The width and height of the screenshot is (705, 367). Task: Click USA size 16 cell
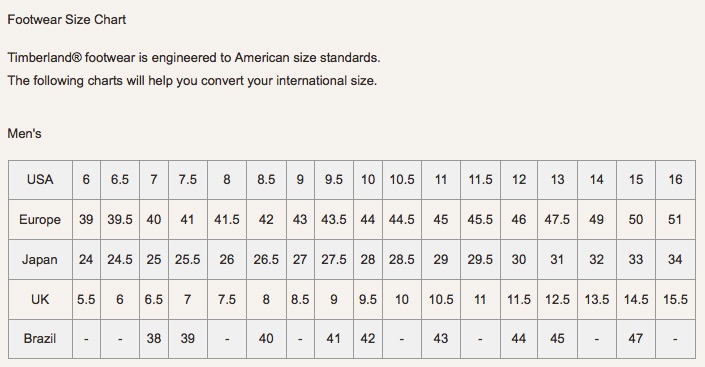[x=675, y=180]
